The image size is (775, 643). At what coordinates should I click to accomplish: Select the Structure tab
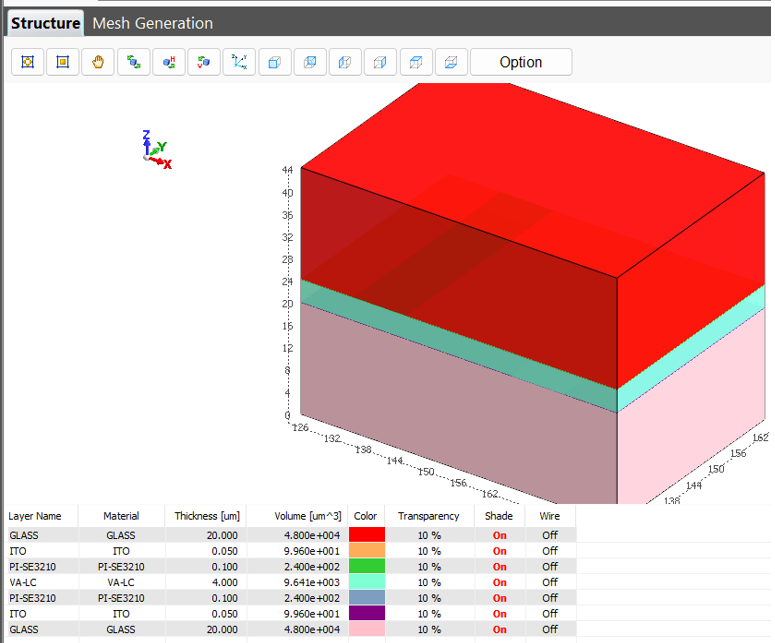(46, 23)
